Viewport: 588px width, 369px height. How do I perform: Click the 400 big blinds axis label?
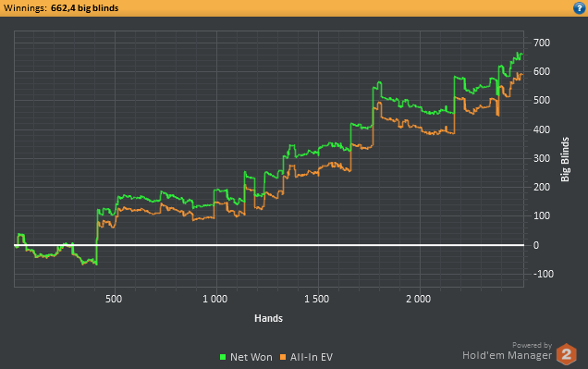(x=542, y=129)
